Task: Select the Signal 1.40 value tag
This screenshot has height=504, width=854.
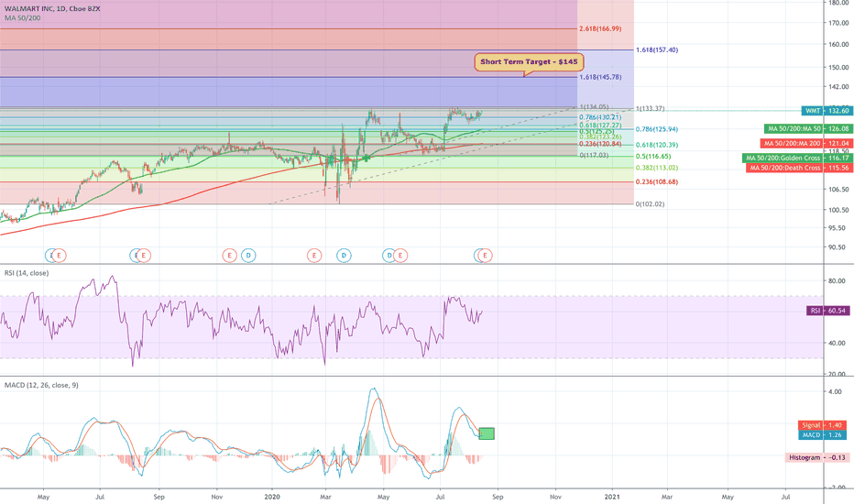Action: click(823, 425)
